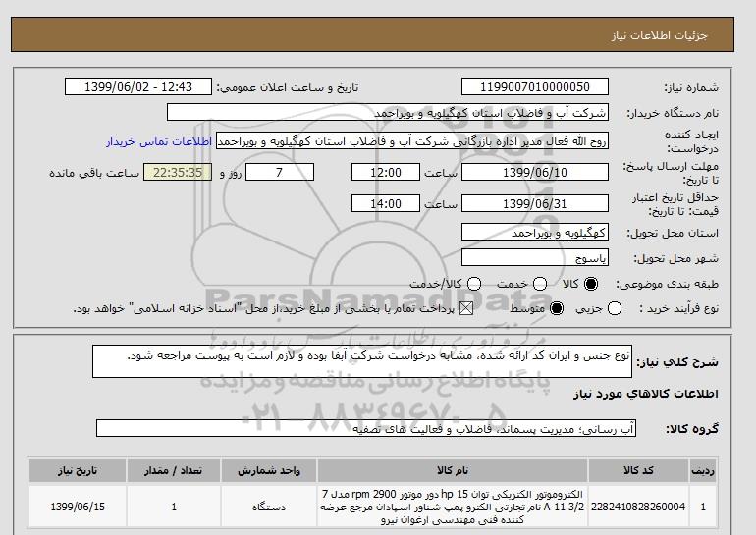Open اطلاعات تماس خریدار link
The height and width of the screenshot is (535, 756).
point(159,142)
